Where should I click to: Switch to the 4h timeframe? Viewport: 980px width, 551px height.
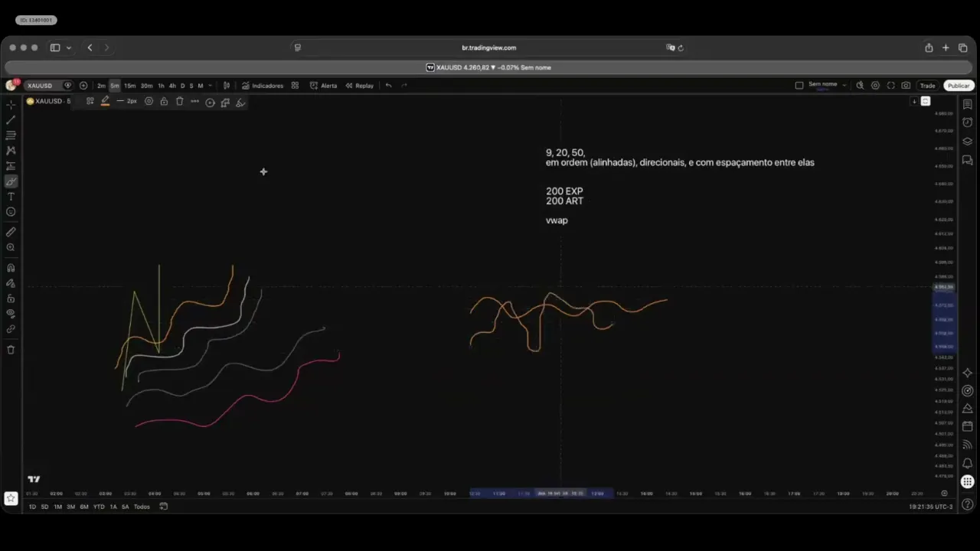[172, 86]
